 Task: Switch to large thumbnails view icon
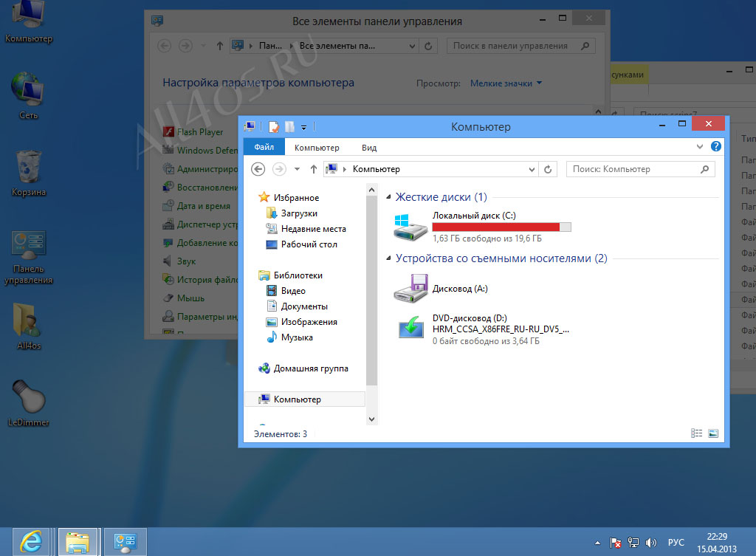pos(713,433)
